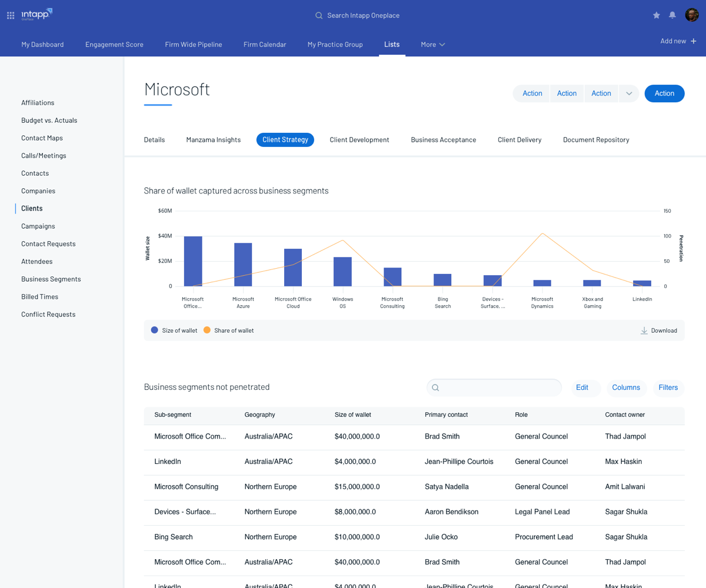The width and height of the screenshot is (706, 588).
Task: Open My Practice Group tab
Action: [335, 45]
